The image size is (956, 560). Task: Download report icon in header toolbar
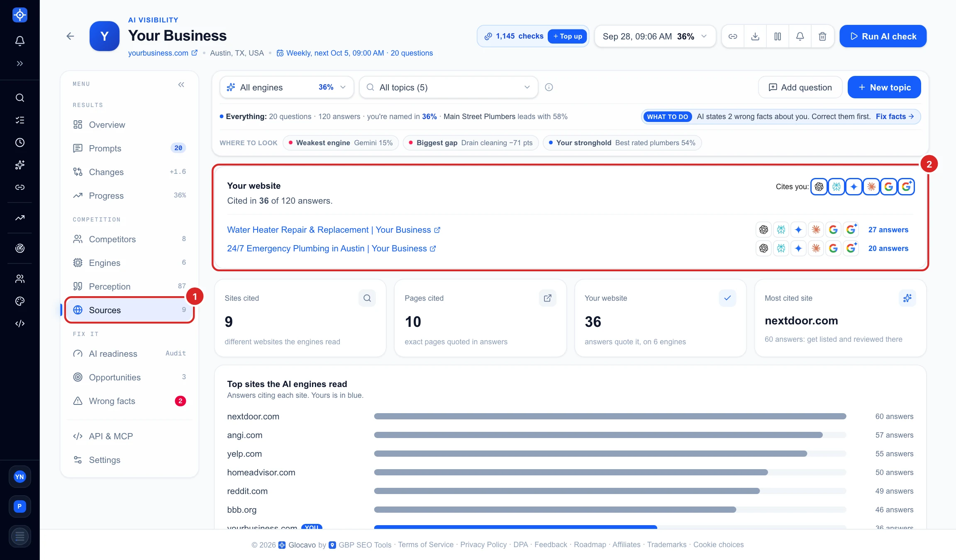tap(755, 37)
